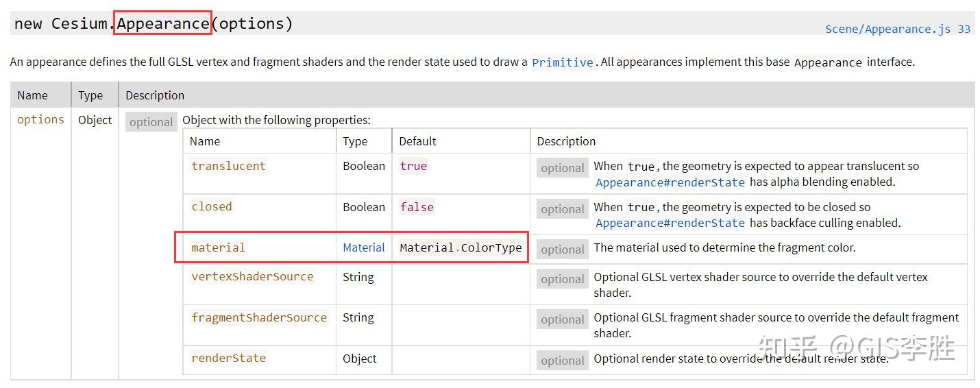Select the material property name
The image size is (980, 388).
point(218,248)
